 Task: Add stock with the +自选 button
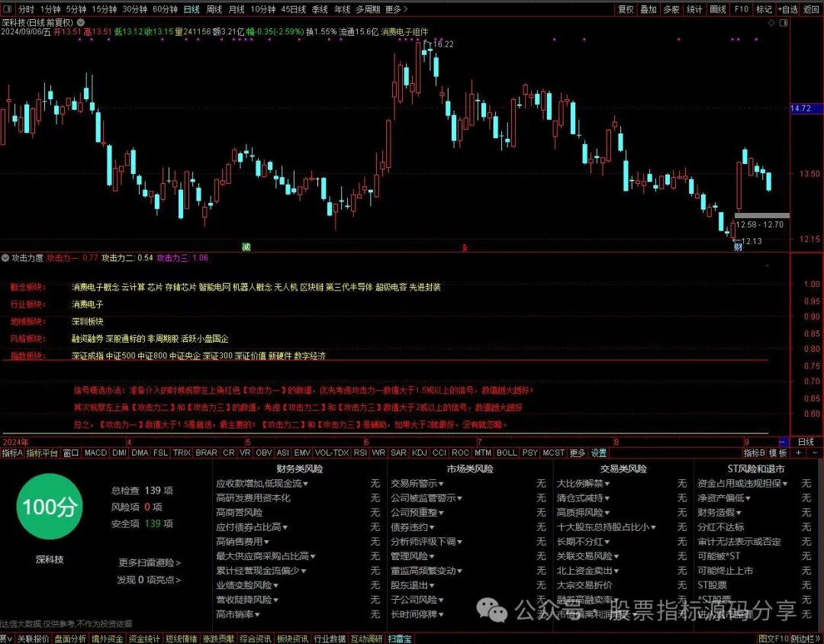(x=787, y=9)
